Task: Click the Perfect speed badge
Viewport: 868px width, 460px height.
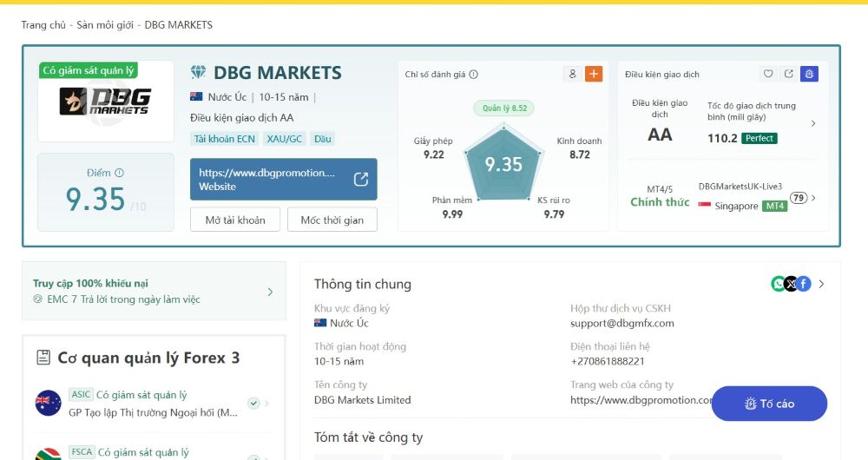Action: coord(759,138)
